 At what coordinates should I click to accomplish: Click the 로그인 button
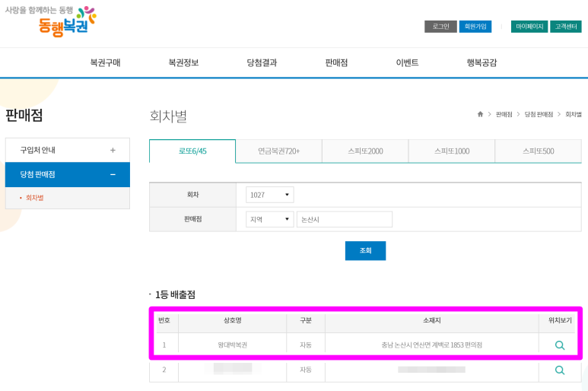click(440, 27)
